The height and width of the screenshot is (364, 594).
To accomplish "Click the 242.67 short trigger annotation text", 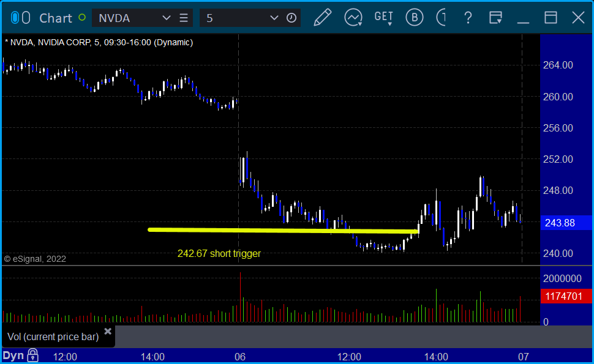I will point(219,253).
